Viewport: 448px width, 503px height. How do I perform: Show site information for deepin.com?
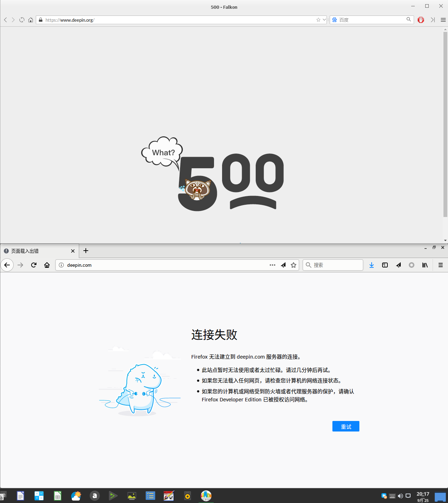(x=61, y=265)
